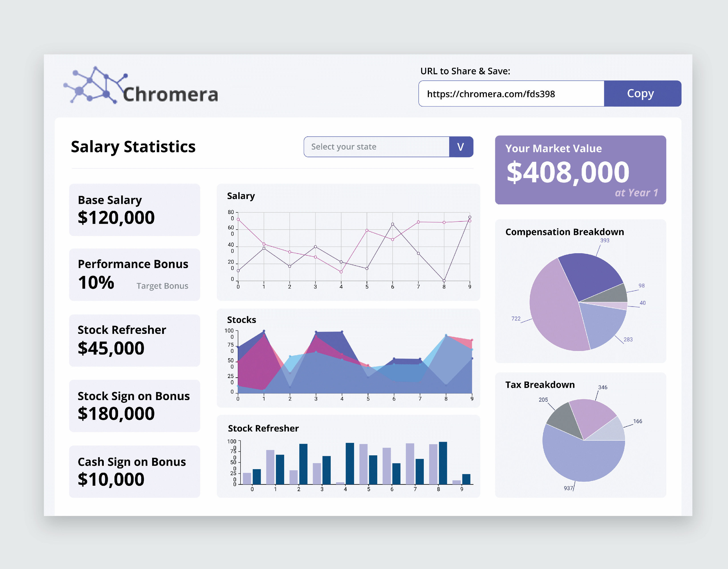Click the Your Market Value $408,000 panel
This screenshot has height=569, width=728.
pos(580,170)
